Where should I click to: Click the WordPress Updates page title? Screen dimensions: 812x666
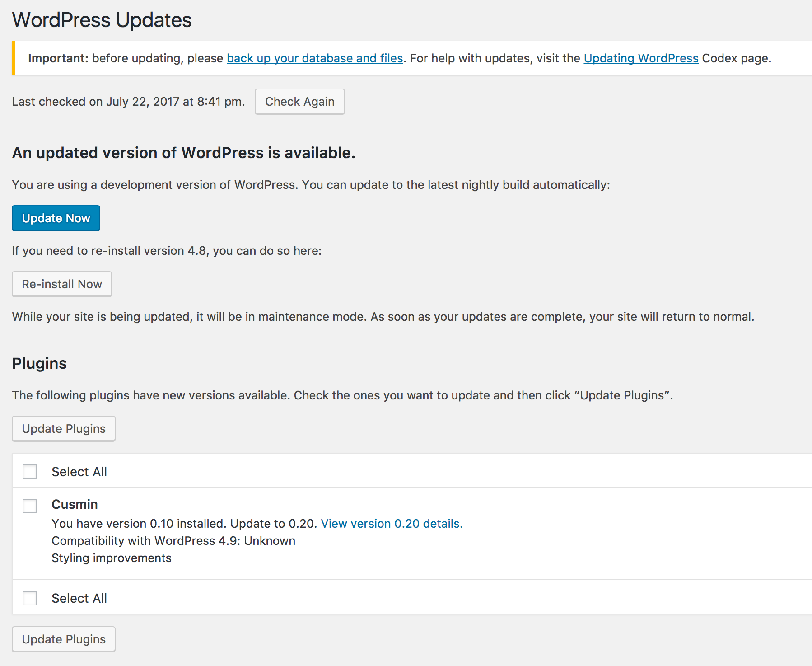click(x=102, y=20)
